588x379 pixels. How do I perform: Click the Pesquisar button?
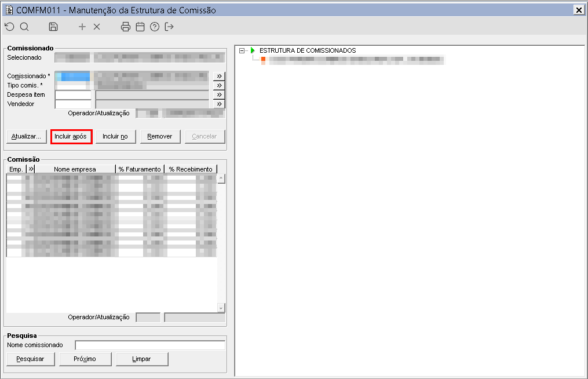[x=30, y=359]
